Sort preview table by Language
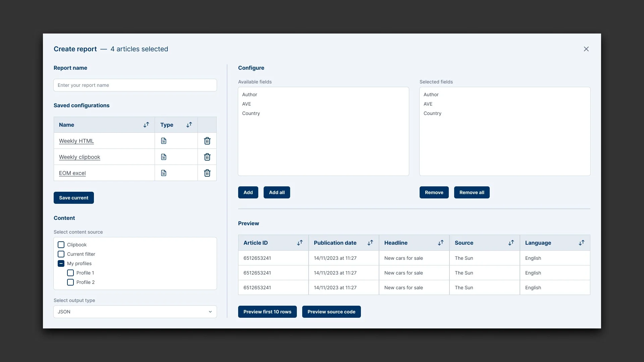Screen dimensions: 644x362 click(x=582, y=243)
